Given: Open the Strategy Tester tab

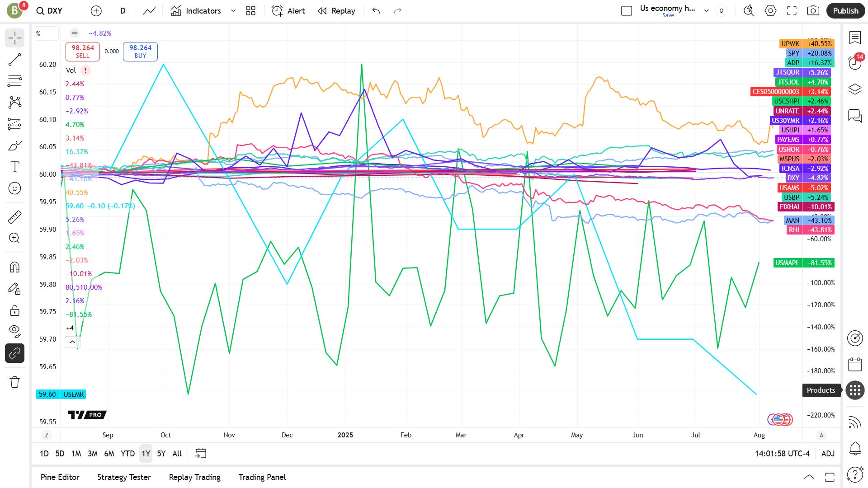Looking at the screenshot, I should coord(124,477).
